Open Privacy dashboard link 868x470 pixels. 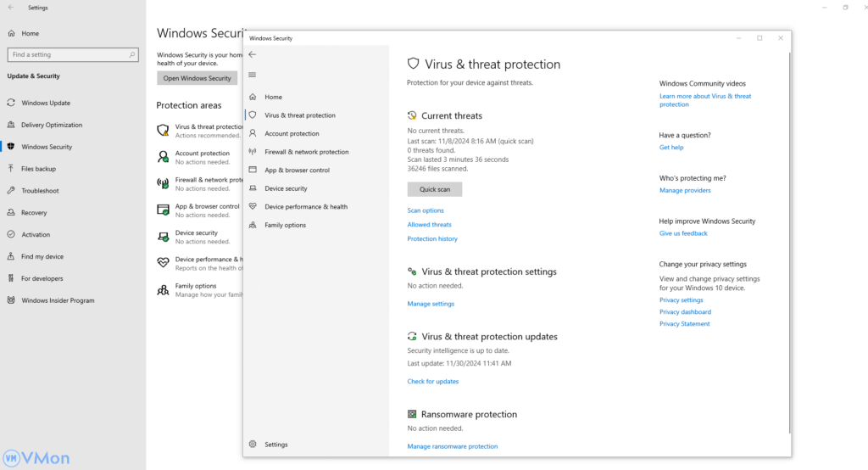685,312
